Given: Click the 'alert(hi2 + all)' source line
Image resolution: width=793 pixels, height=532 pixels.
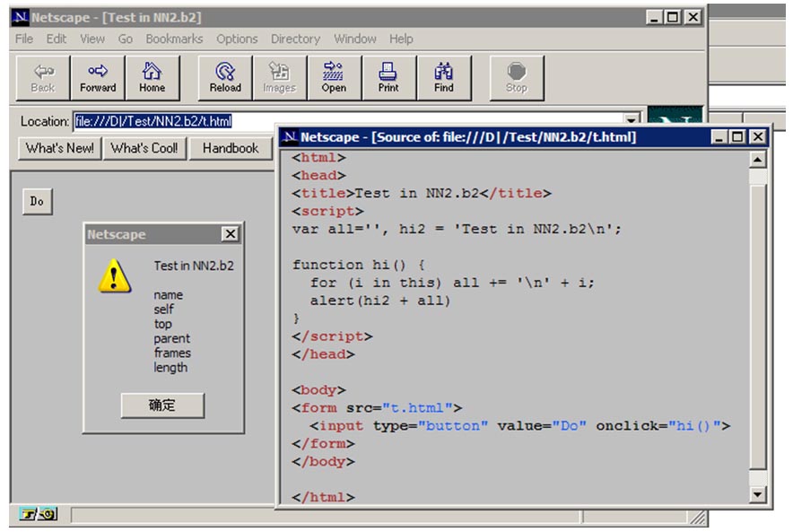Looking at the screenshot, I should (x=379, y=301).
